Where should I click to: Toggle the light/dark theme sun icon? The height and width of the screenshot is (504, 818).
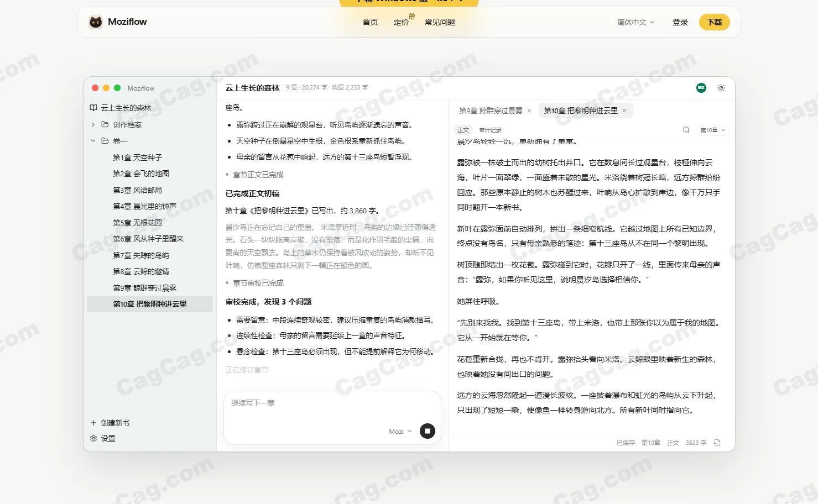tap(721, 88)
